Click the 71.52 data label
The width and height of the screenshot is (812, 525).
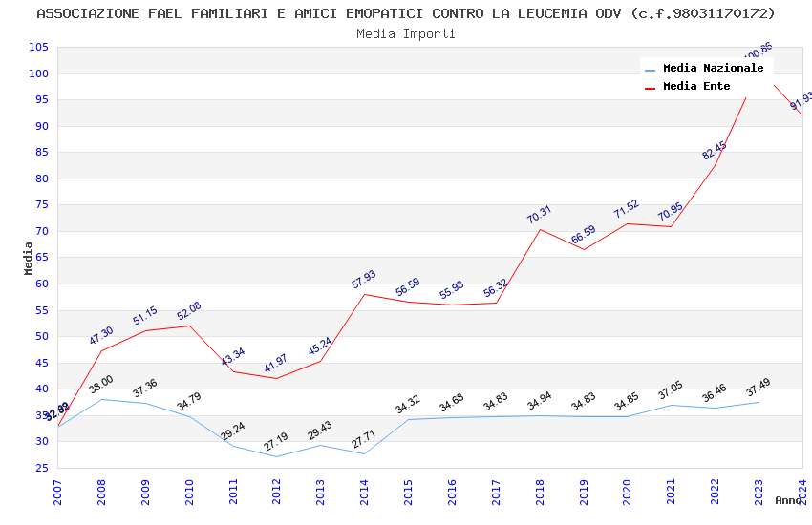pyautogui.click(x=627, y=208)
